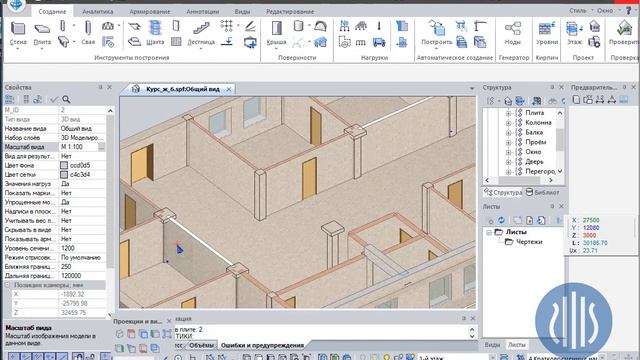This screenshot has width=640, height=360.
Task: Switch to the Аннотации ribbon tab
Action: coord(203,11)
